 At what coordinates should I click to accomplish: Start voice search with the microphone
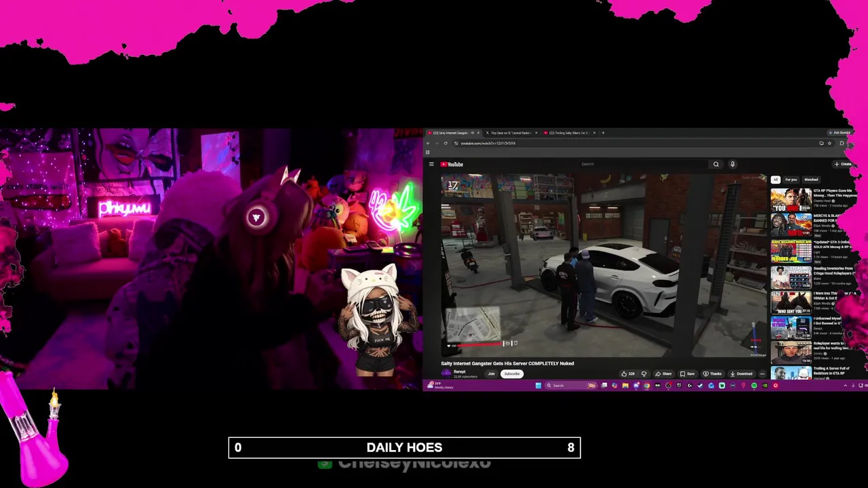coord(732,164)
